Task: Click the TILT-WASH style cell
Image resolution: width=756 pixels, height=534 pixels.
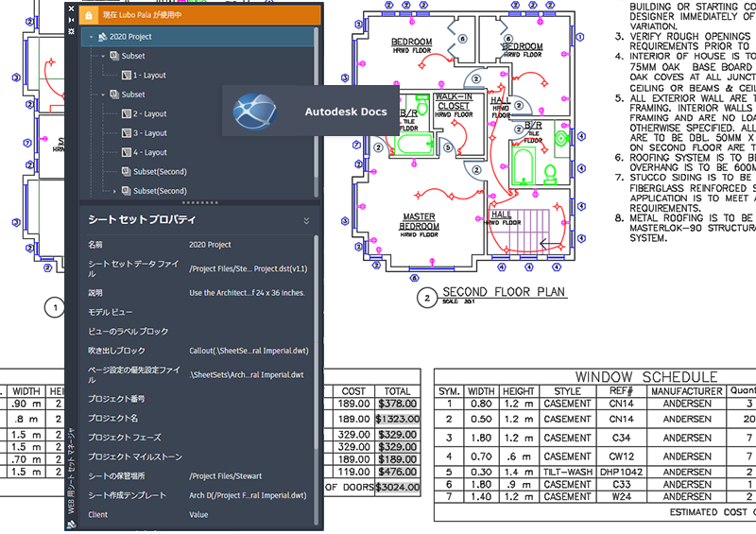Action: coord(567,472)
